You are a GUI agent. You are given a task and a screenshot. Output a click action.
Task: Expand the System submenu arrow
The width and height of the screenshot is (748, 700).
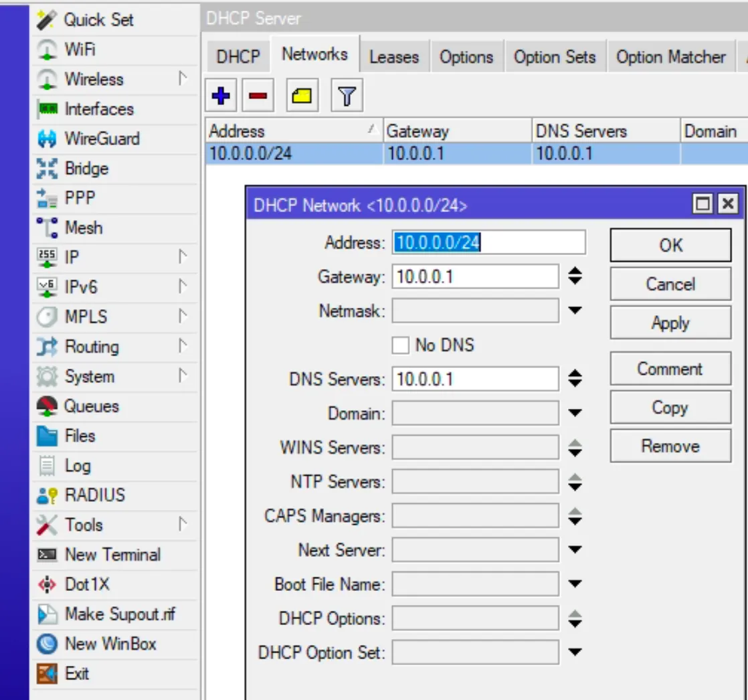[x=183, y=375]
